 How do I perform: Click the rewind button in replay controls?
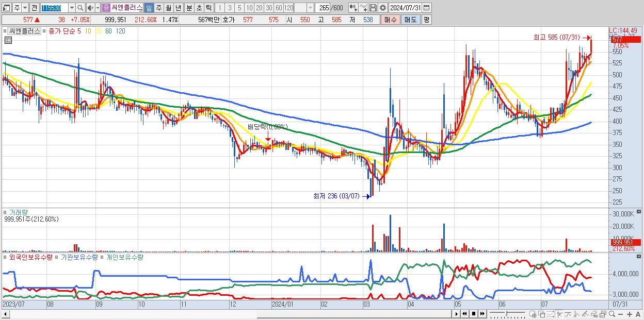click(464, 314)
